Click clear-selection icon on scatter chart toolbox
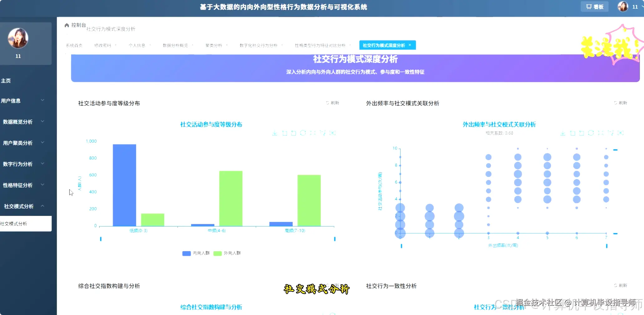This screenshot has width=644, height=315. click(621, 133)
